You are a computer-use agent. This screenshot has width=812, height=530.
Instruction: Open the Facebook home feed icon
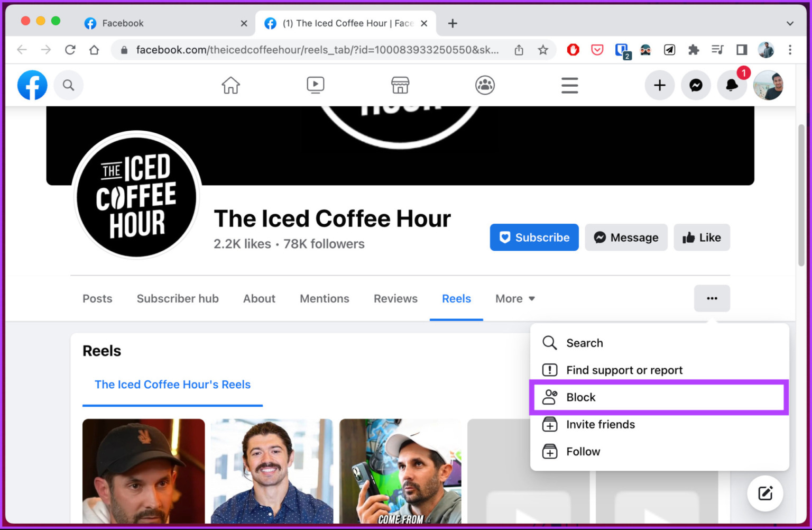point(230,85)
